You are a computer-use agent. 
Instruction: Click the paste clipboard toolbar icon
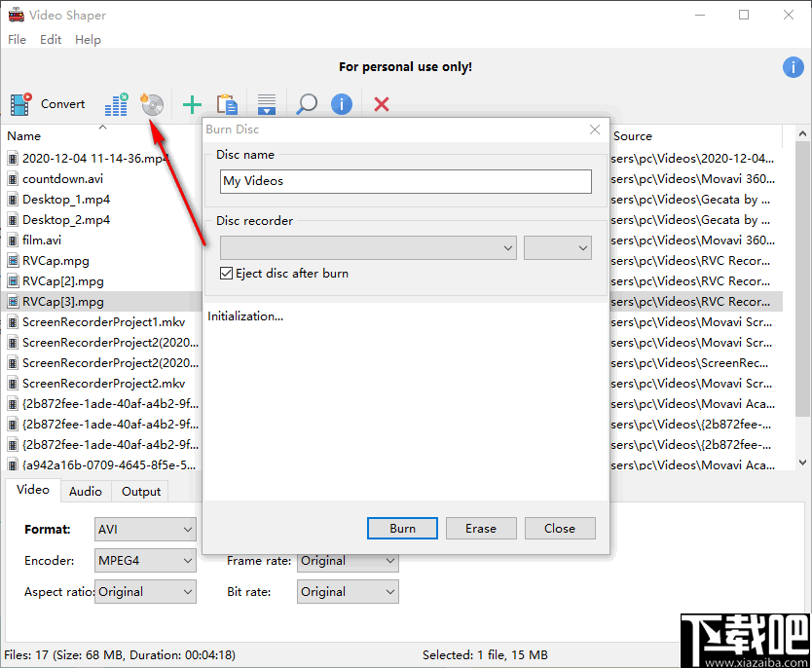pyautogui.click(x=227, y=104)
